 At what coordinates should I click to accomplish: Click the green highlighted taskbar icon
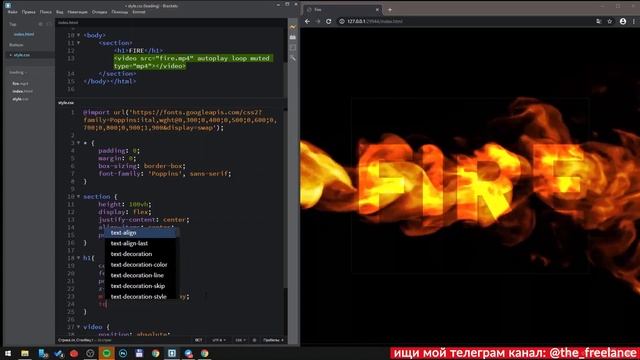pos(107,353)
